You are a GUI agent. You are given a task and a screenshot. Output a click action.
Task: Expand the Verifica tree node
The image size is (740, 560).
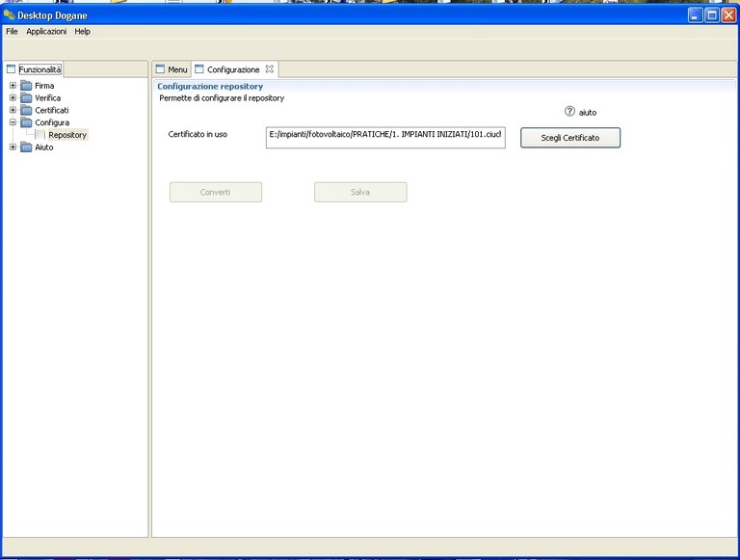[13, 97]
